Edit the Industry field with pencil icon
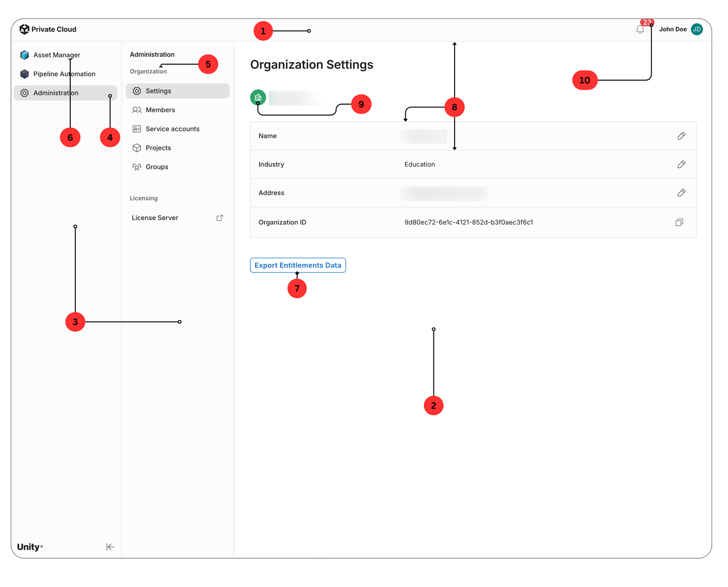Viewport: 728px width, 587px height. (681, 164)
